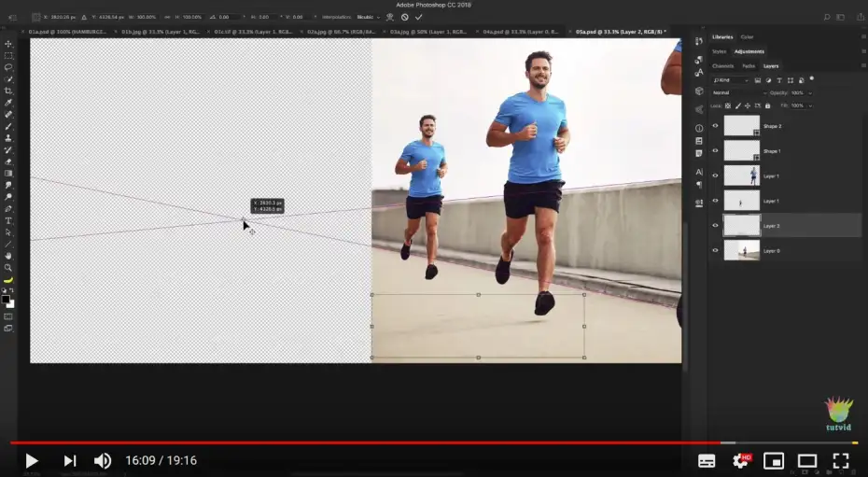
Task: Open the Layers panel menu
Action: pyautogui.click(x=863, y=66)
